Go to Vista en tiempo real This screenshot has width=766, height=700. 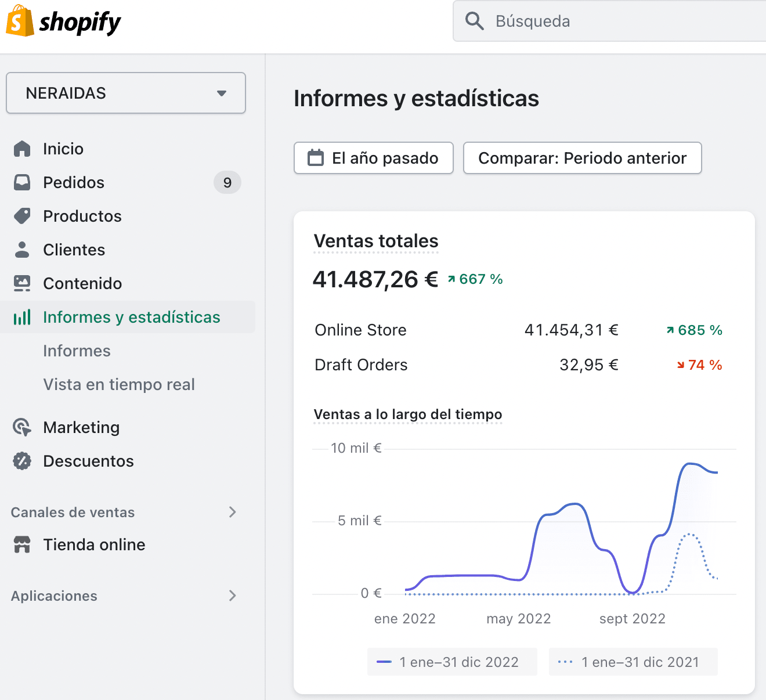click(119, 384)
